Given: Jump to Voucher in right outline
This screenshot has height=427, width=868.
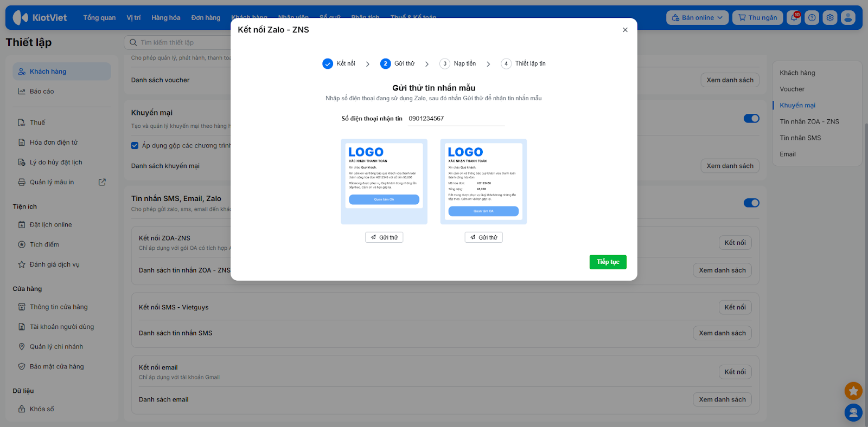Looking at the screenshot, I should click(x=792, y=89).
